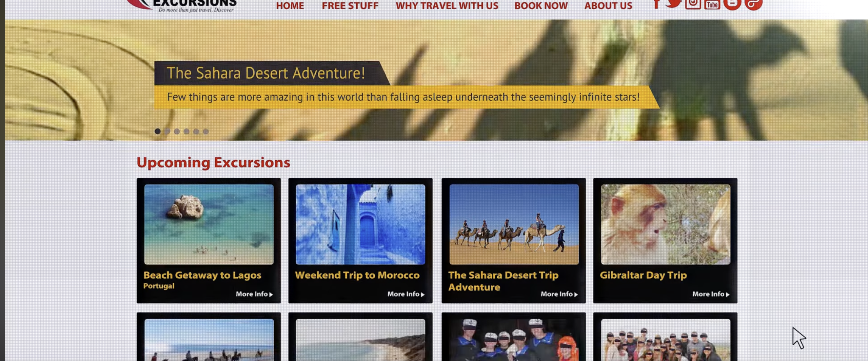
Task: Select the last slideshow dot
Action: click(x=206, y=131)
